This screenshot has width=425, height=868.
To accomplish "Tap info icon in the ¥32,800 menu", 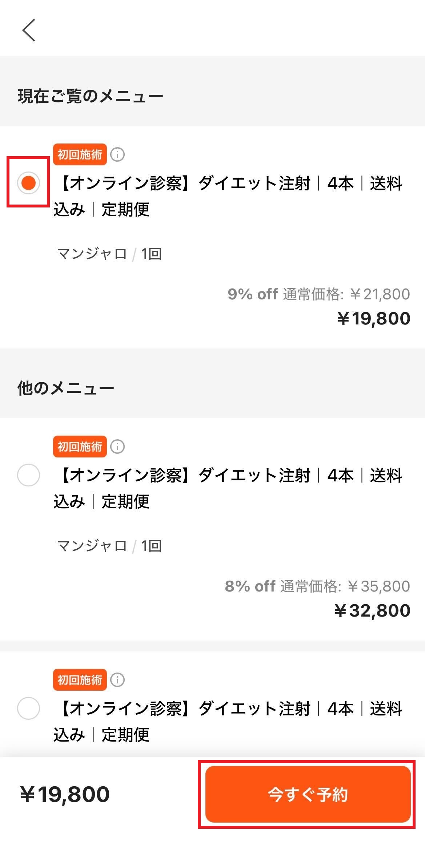I will pos(117,447).
